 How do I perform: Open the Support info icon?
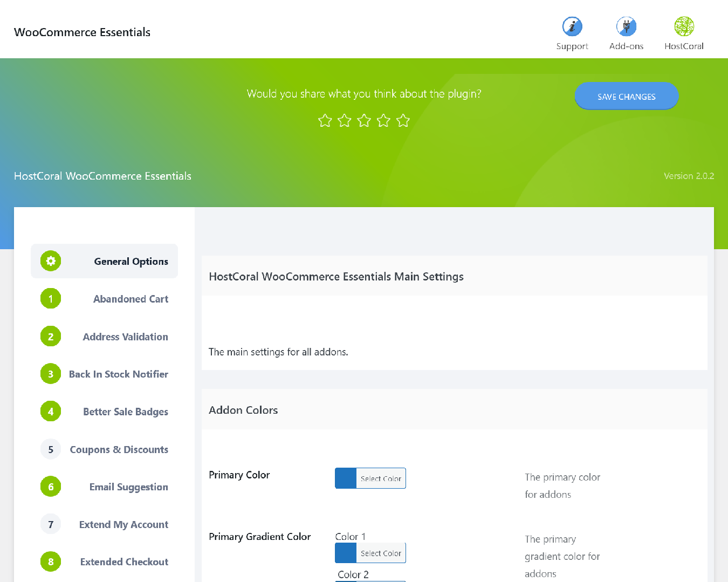pos(572,26)
